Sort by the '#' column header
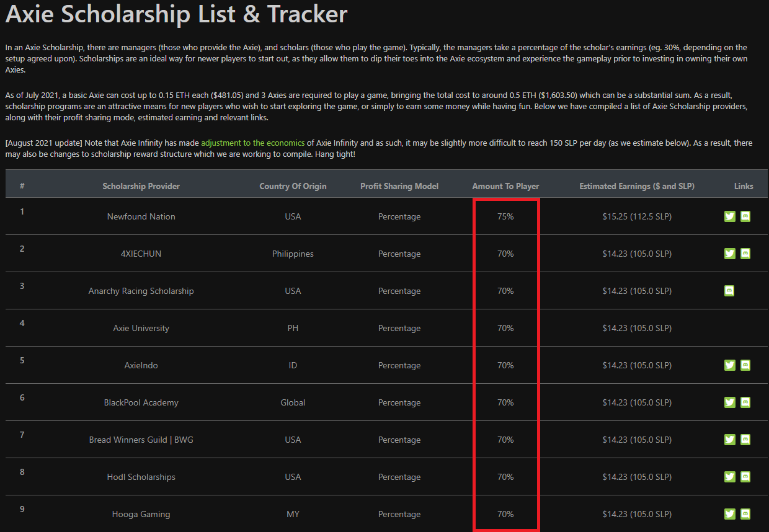Screen dimensions: 769x532 point(22,186)
